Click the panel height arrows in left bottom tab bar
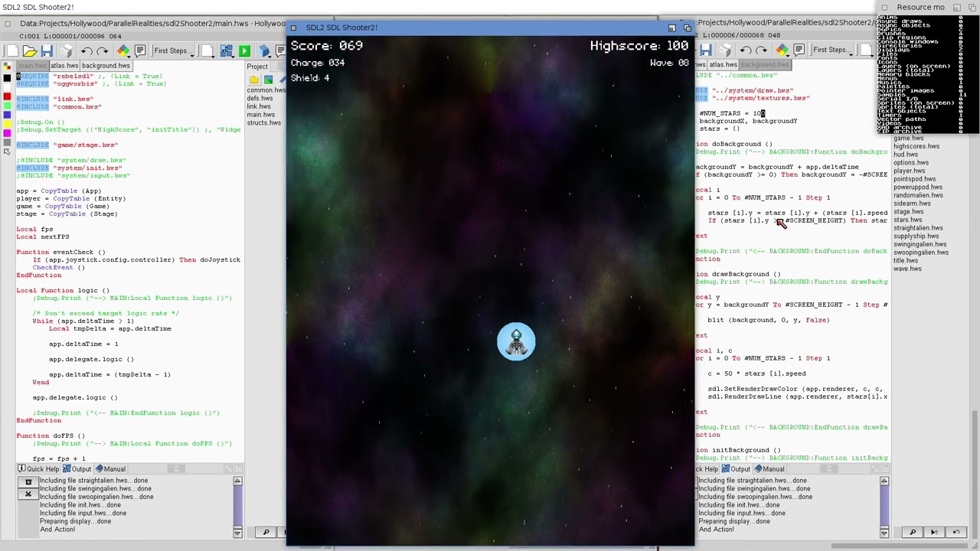The width and height of the screenshot is (980, 551). click(176, 469)
